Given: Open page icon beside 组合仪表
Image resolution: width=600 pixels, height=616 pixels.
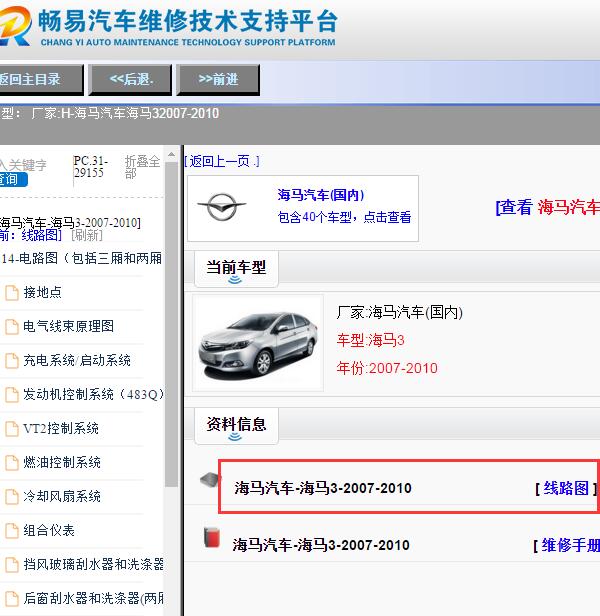Looking at the screenshot, I should [11, 531].
